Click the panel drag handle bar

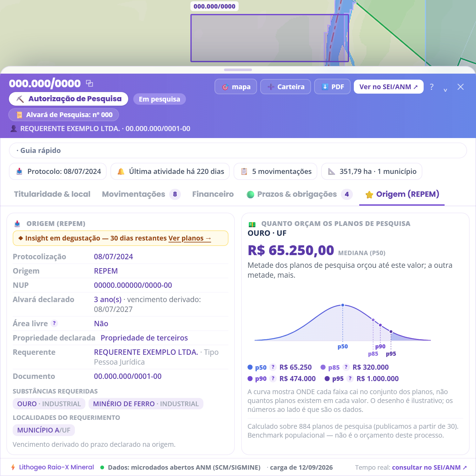click(x=238, y=70)
